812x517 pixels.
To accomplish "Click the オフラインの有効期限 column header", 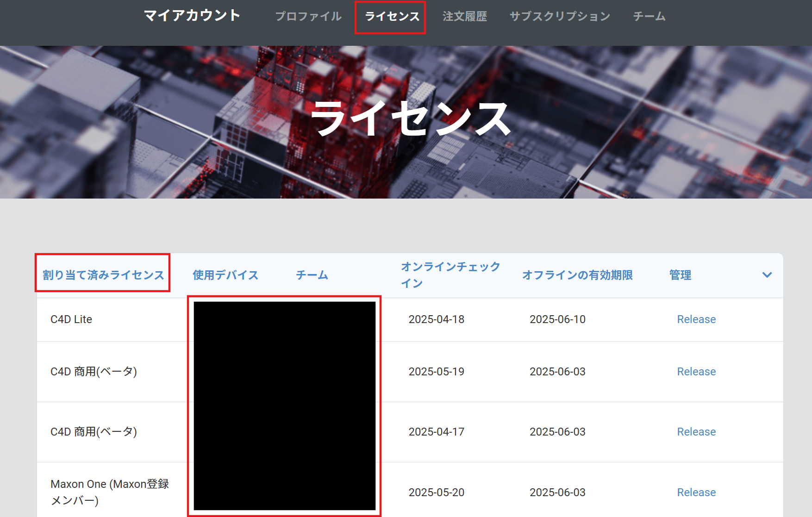I will pos(577,275).
